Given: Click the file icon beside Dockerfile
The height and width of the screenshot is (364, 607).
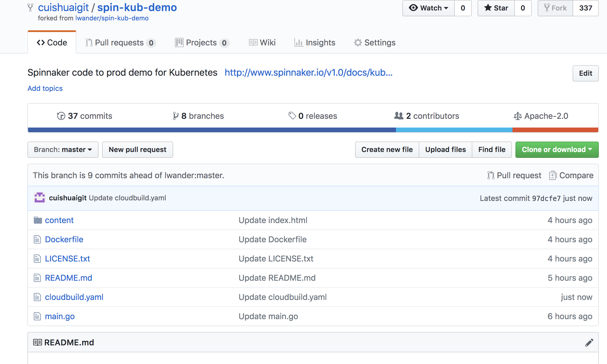Looking at the screenshot, I should [37, 239].
